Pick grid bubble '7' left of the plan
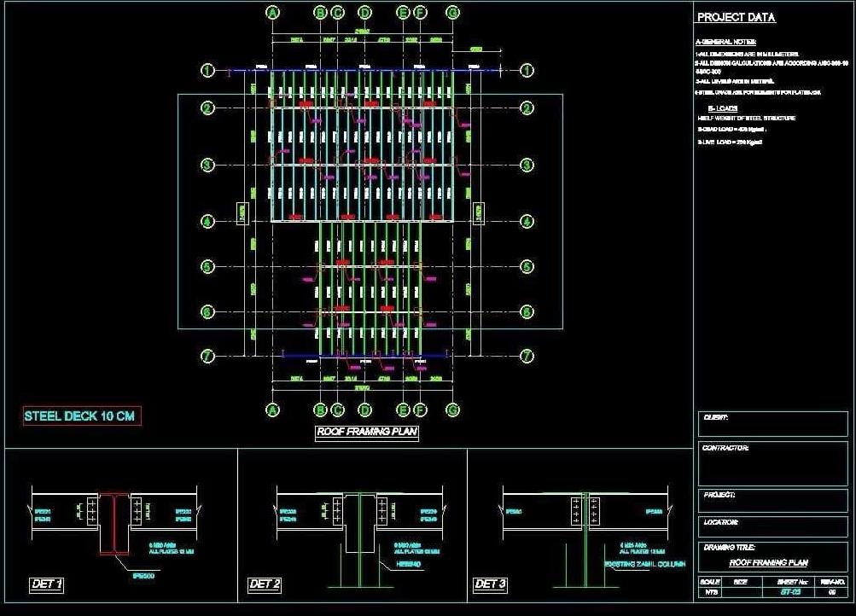856x616 pixels. coord(207,357)
